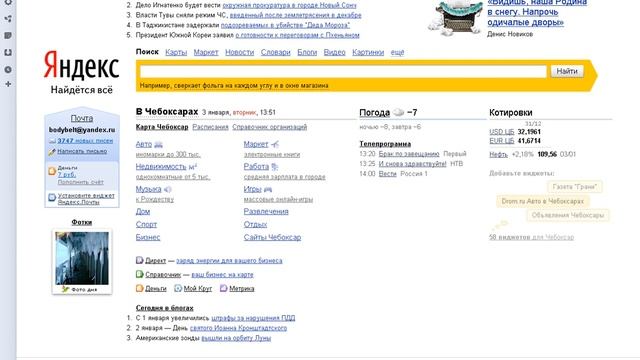
Task: Click the Директ icon
Action: pos(140,260)
